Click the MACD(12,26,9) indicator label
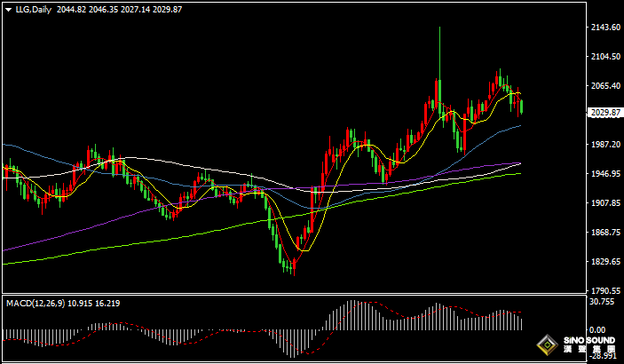The image size is (624, 364). [36, 304]
